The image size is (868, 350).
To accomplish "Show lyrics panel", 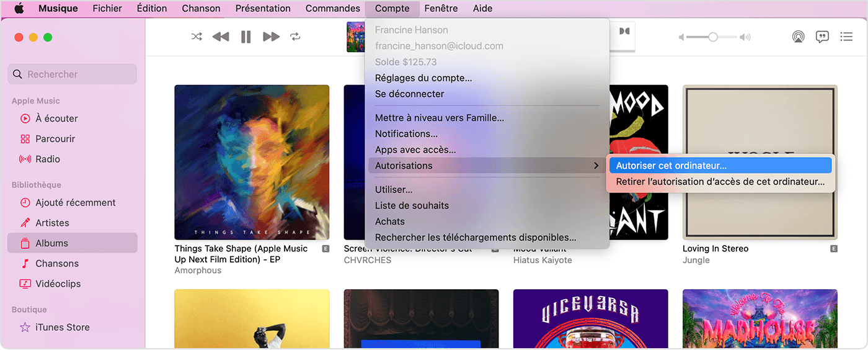I will click(822, 37).
